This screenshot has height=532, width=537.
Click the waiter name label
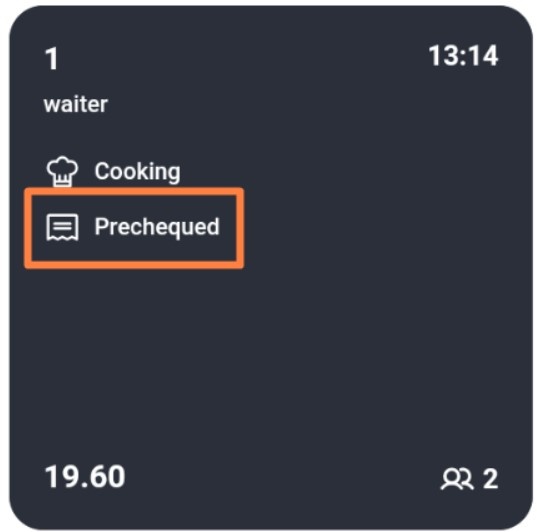coord(76,104)
